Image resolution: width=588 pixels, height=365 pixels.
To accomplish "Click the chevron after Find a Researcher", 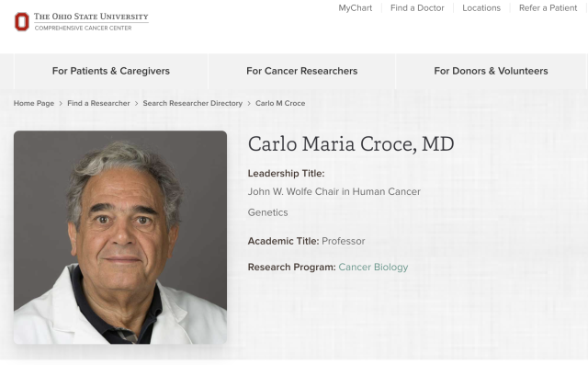I will (137, 103).
